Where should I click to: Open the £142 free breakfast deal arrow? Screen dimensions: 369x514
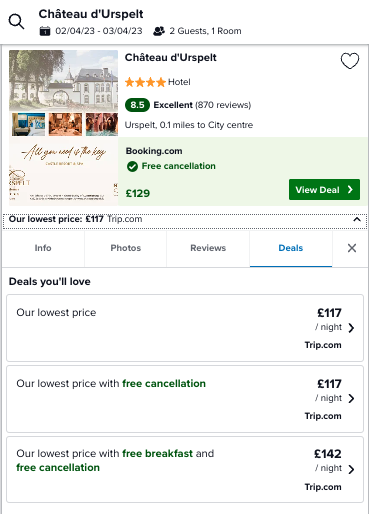click(351, 469)
